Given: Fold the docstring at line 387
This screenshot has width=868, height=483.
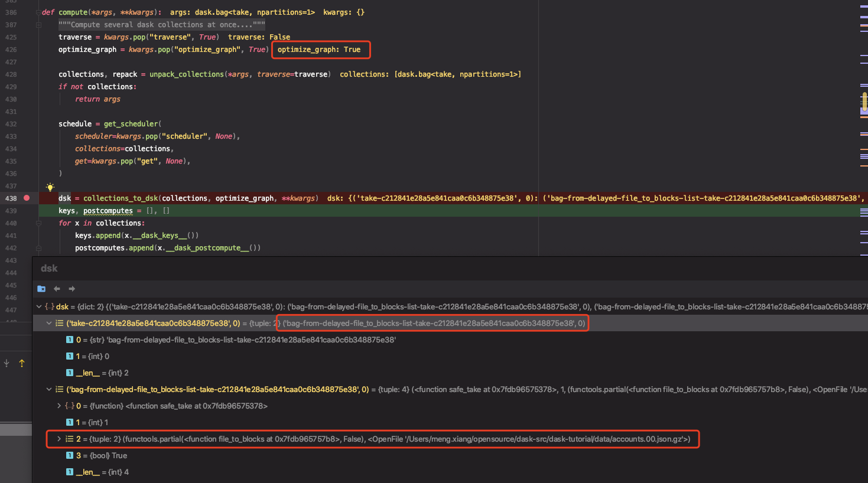Looking at the screenshot, I should [38, 25].
